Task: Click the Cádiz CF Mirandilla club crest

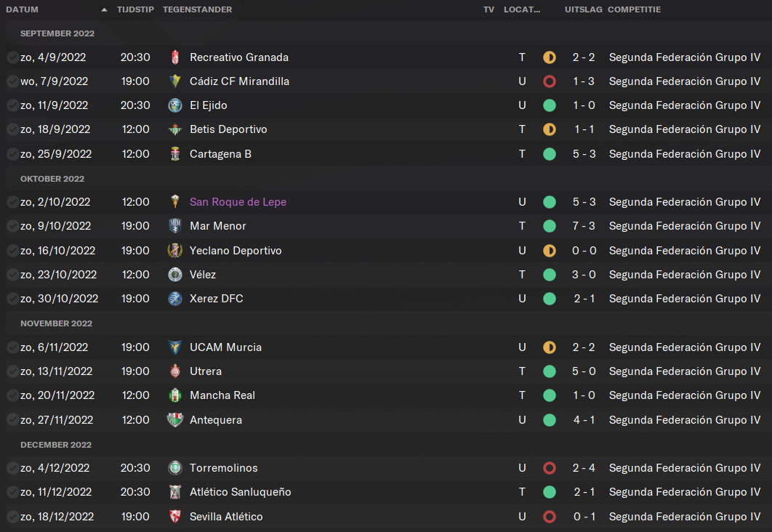Action: tap(174, 81)
